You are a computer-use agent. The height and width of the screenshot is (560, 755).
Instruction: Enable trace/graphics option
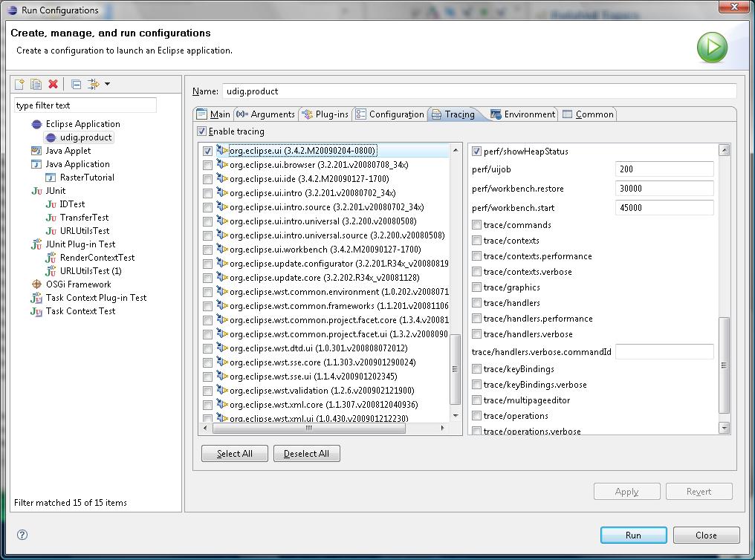click(x=476, y=287)
